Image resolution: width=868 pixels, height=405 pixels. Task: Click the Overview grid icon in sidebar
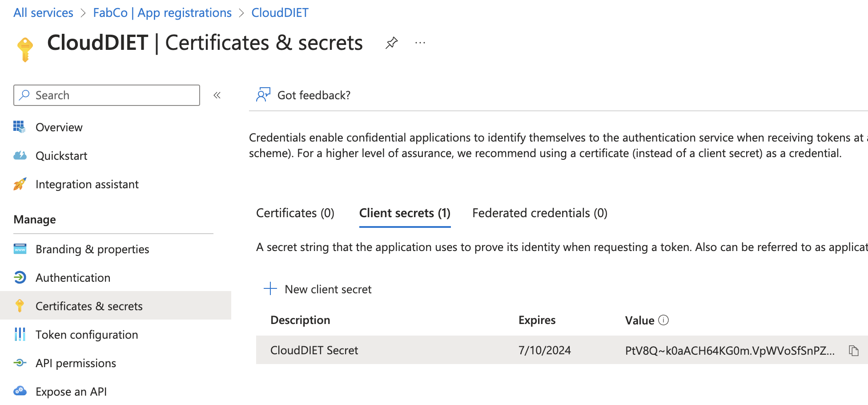coord(20,127)
